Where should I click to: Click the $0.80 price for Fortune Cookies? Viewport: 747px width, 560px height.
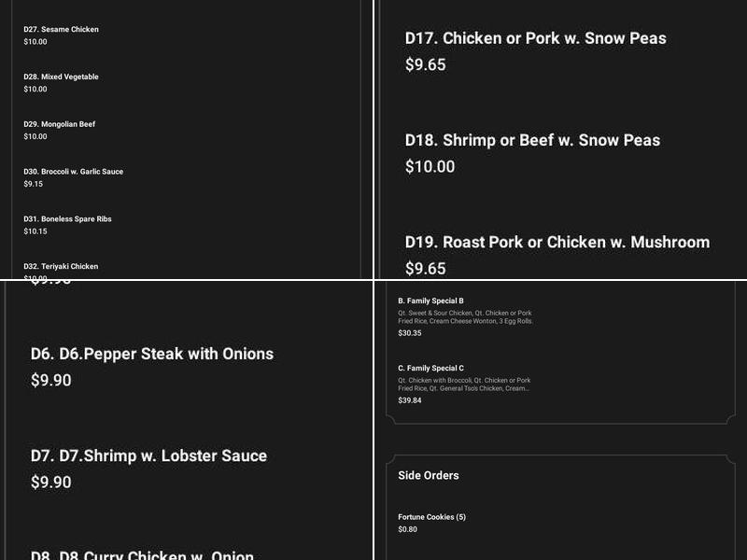point(407,528)
